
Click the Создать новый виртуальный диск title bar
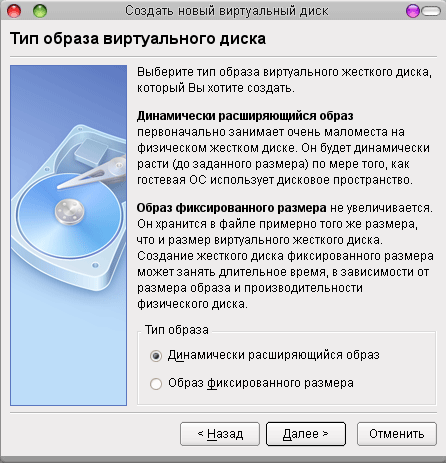227,11
